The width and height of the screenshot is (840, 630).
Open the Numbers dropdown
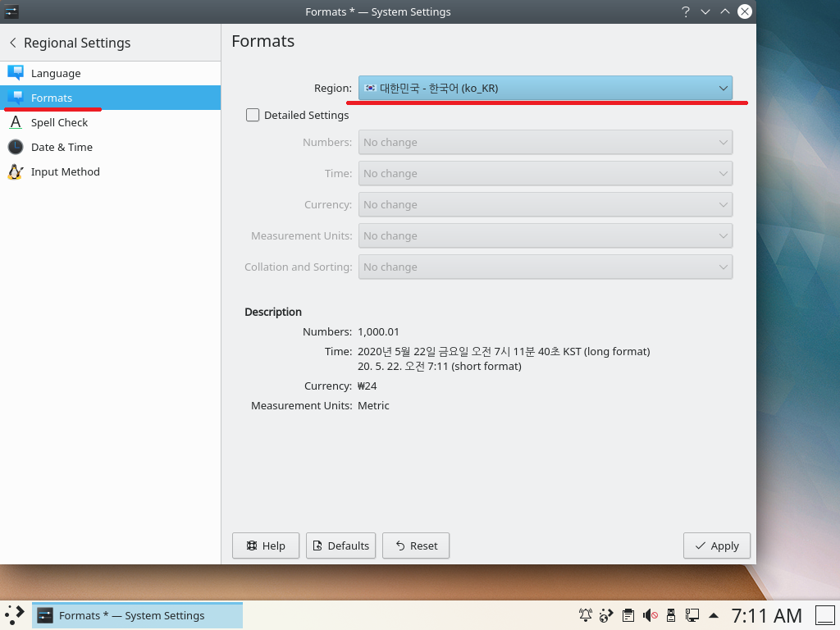tap(546, 142)
